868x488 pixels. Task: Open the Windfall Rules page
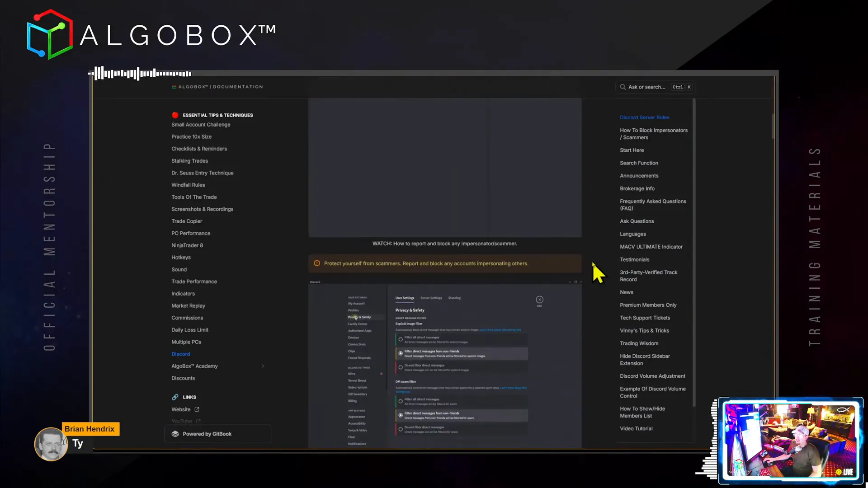188,185
